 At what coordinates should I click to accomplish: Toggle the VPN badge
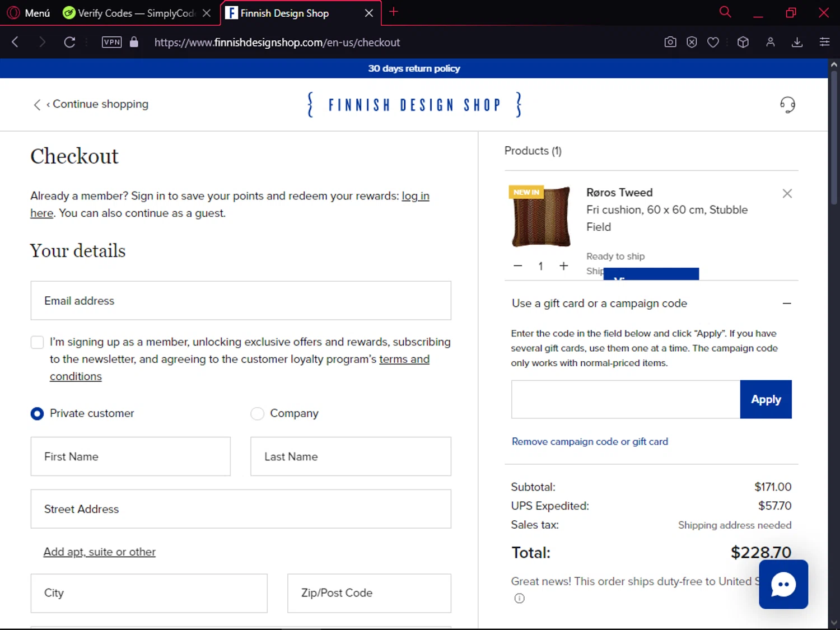[x=111, y=42]
